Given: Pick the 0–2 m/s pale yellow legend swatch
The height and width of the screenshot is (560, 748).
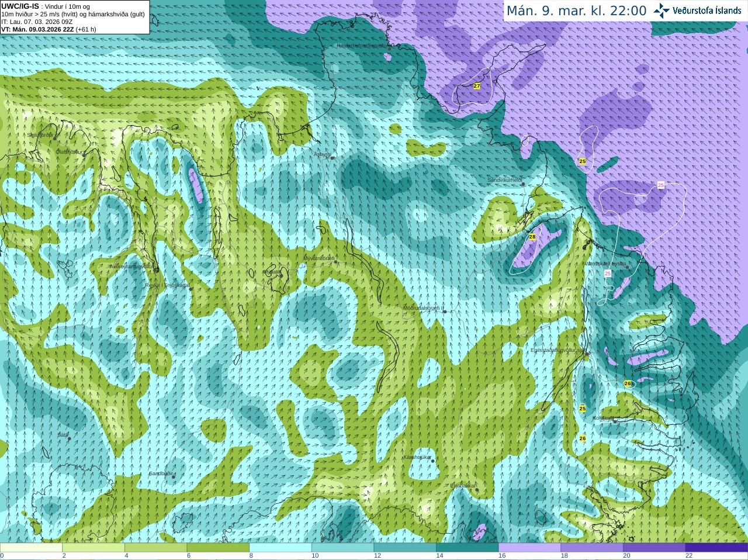Looking at the screenshot, I should tap(31, 548).
